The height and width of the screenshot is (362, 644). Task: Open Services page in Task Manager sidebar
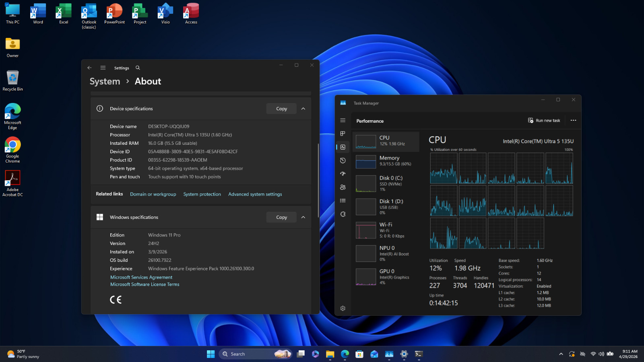[x=343, y=214]
